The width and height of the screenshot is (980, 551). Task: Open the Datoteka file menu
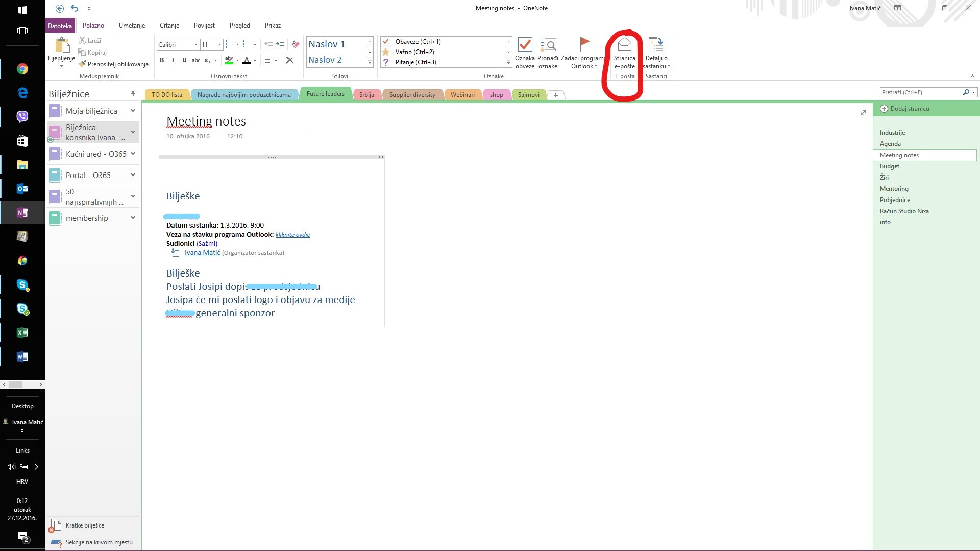pyautogui.click(x=60, y=26)
